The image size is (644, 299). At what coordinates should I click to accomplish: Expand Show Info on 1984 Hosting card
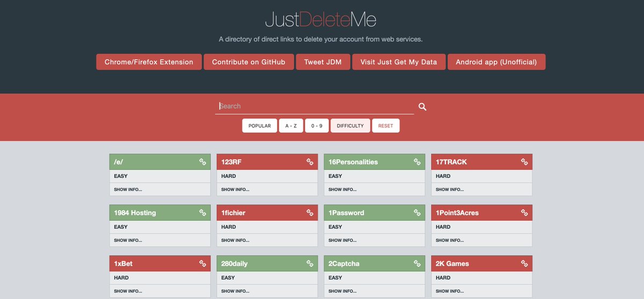coord(128,240)
